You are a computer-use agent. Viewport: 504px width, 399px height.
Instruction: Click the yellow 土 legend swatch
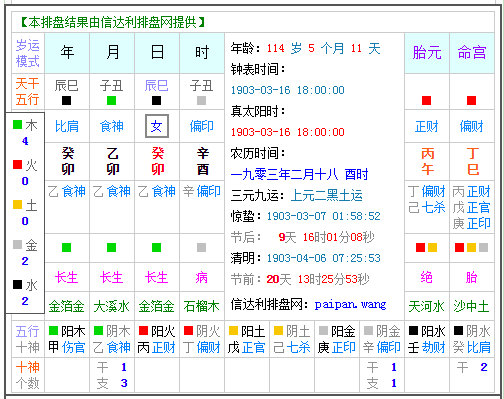tap(17, 204)
